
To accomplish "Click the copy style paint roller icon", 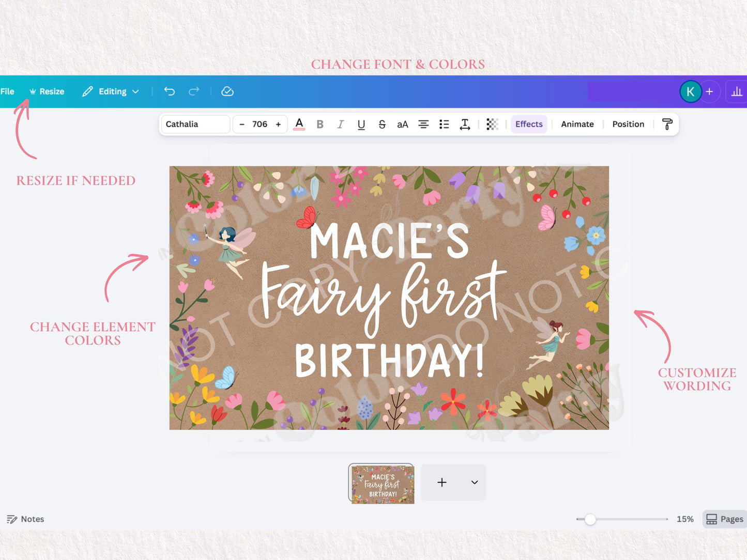I will (x=667, y=124).
